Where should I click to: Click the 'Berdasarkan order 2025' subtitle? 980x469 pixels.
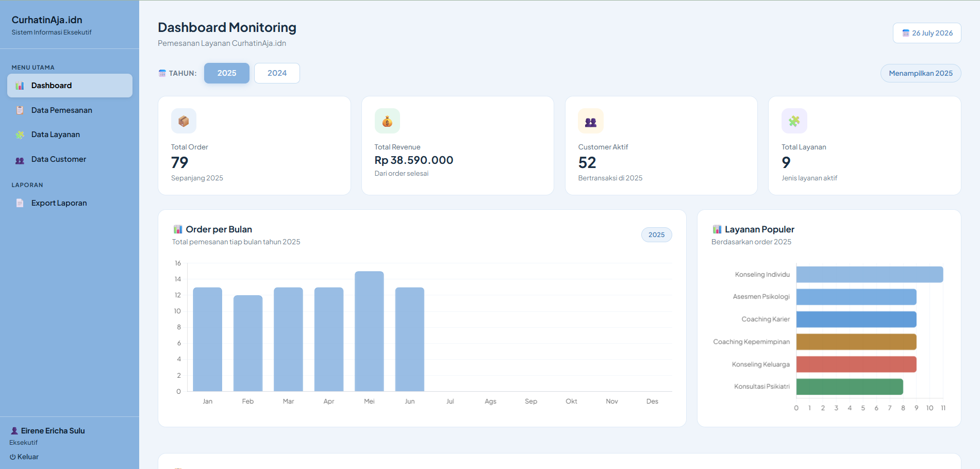[751, 242]
